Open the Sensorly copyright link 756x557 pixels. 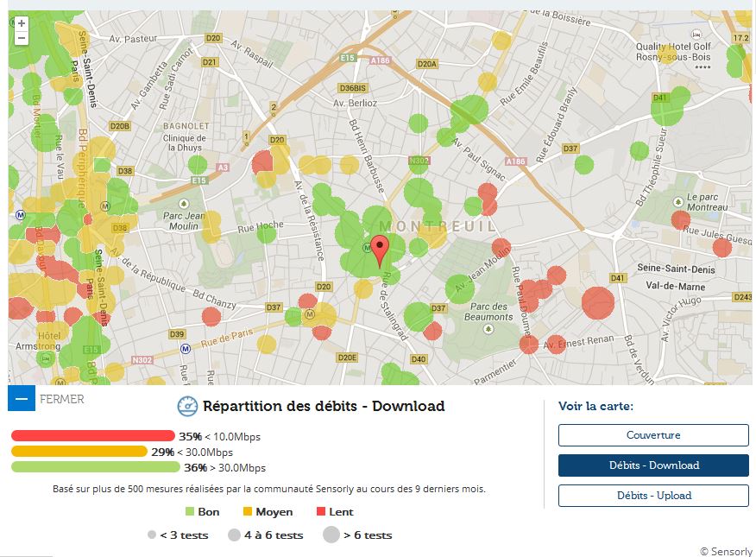pyautogui.click(x=726, y=551)
